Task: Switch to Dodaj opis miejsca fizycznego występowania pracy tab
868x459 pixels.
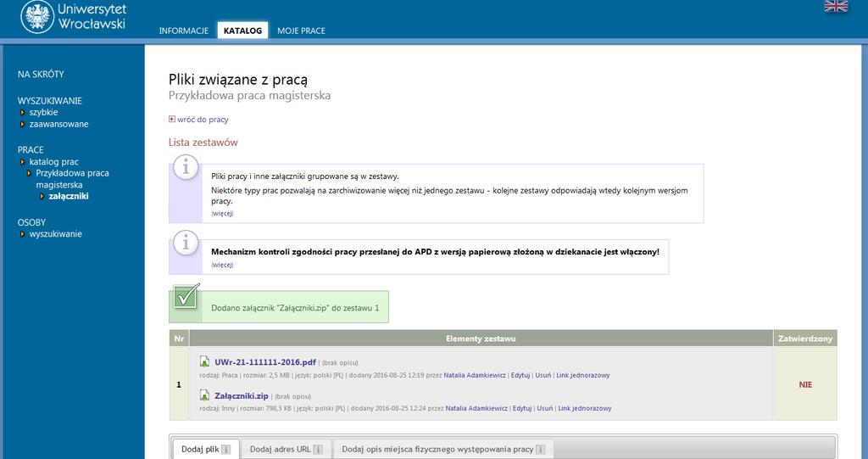Action: (442, 449)
